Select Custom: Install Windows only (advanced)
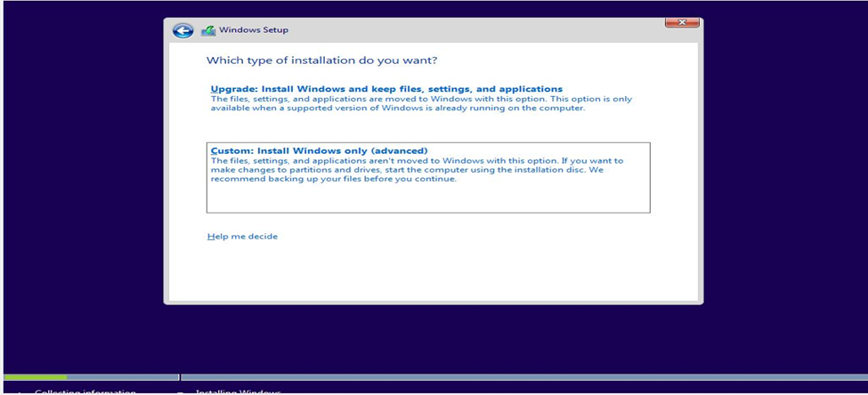This screenshot has width=868, height=395. pyautogui.click(x=428, y=178)
